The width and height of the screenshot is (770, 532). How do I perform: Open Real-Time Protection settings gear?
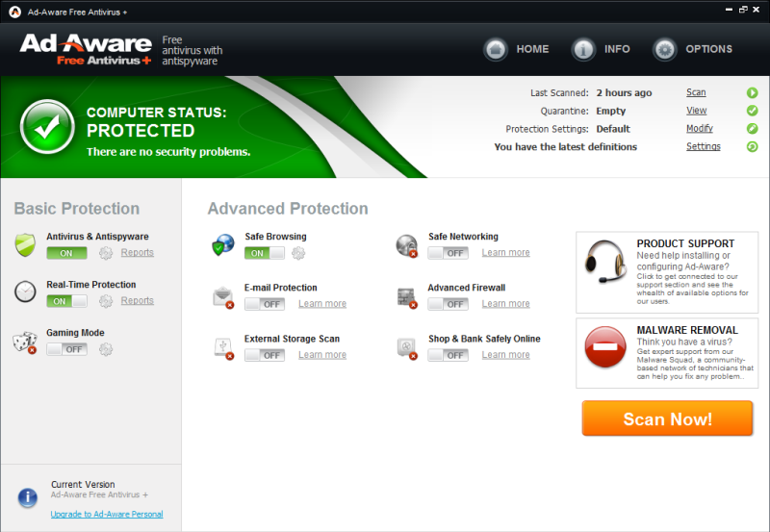(106, 301)
